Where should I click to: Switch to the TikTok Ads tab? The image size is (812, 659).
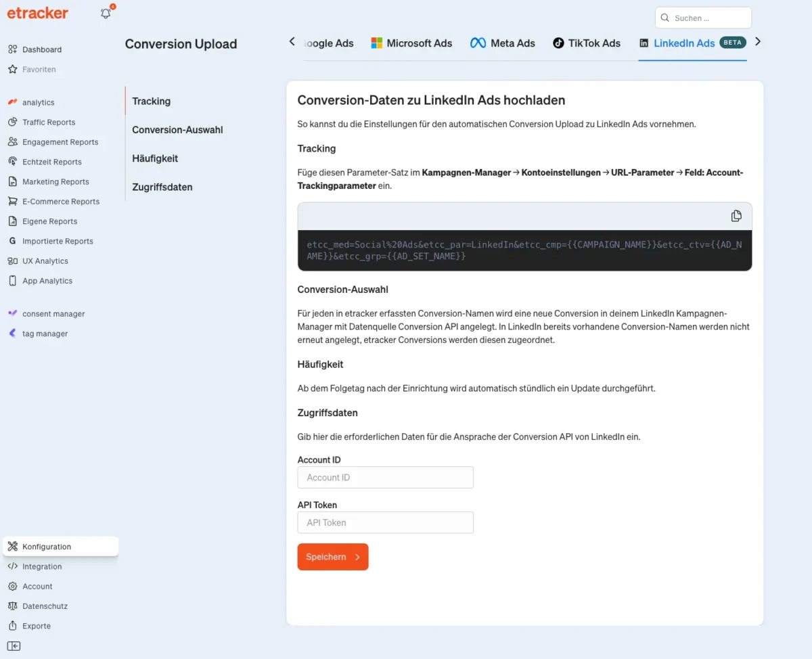[586, 43]
